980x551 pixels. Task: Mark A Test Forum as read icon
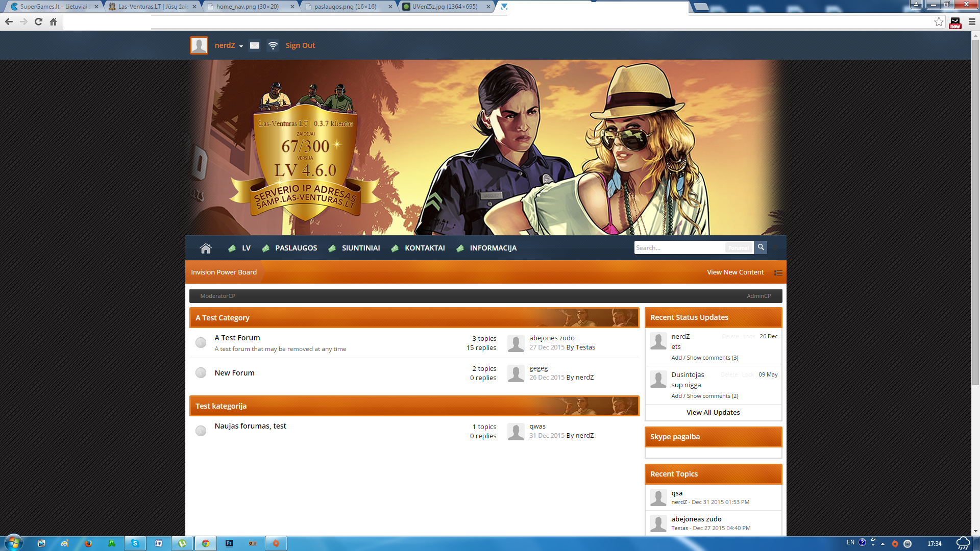[x=201, y=342]
